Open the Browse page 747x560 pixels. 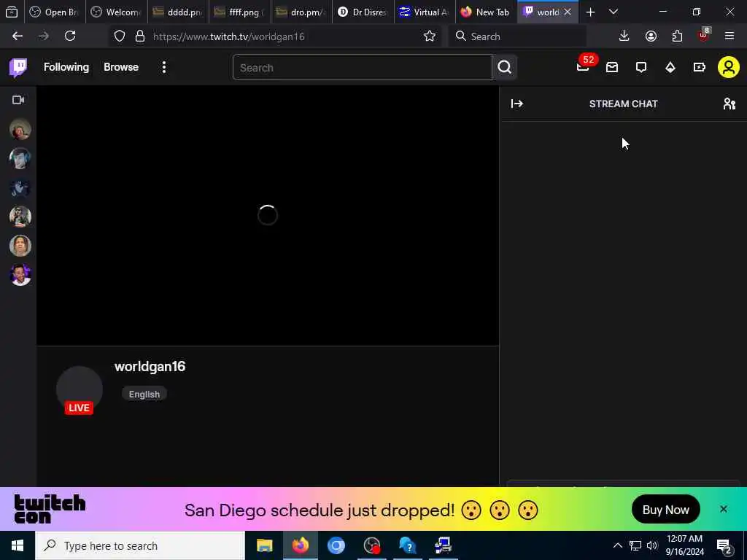121,67
